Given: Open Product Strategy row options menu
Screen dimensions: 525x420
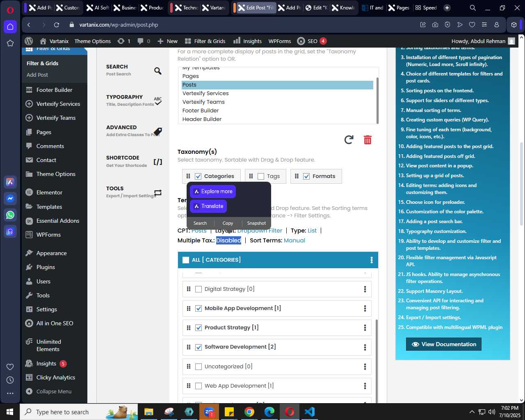Looking at the screenshot, I should [x=365, y=328].
